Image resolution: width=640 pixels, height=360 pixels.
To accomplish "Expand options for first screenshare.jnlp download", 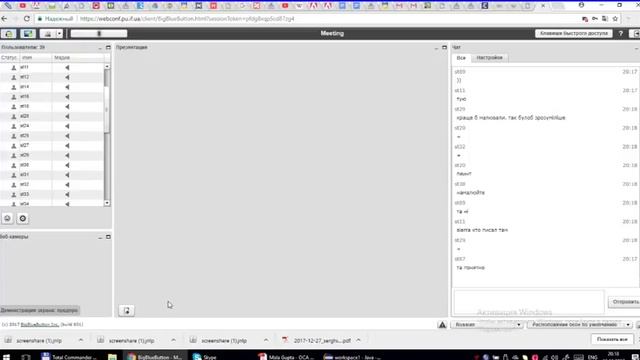I will 81,340.
